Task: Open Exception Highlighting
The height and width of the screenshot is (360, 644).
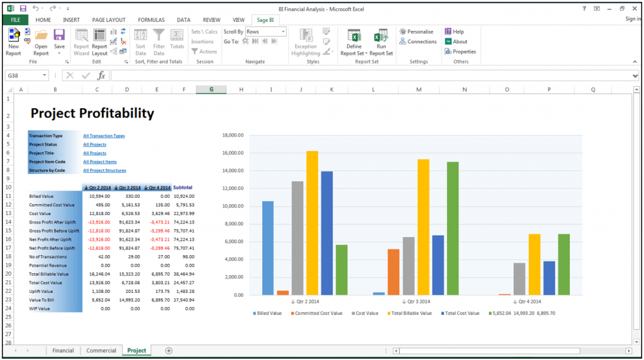Action: pos(306,43)
